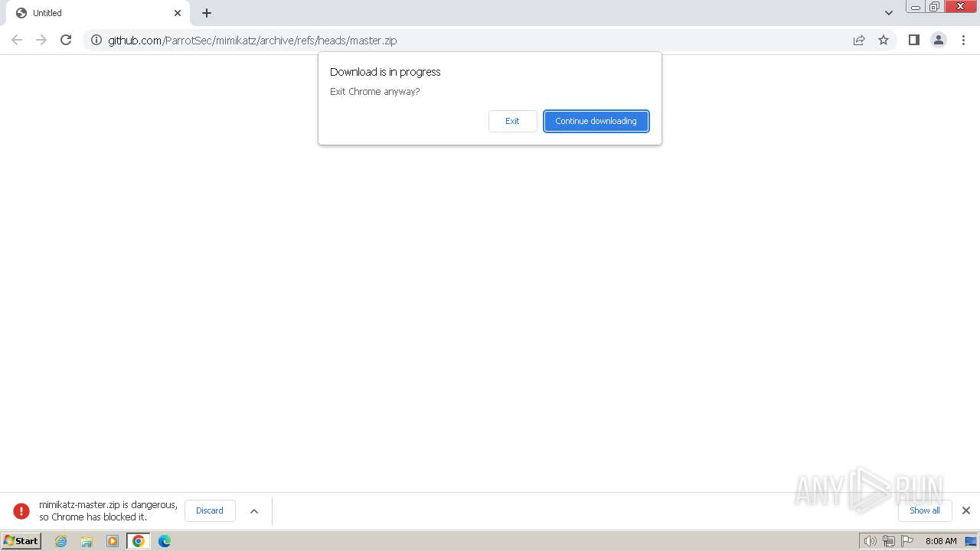Viewport: 980px width, 551px height.
Task: Share this page icon
Action: coord(859,40)
